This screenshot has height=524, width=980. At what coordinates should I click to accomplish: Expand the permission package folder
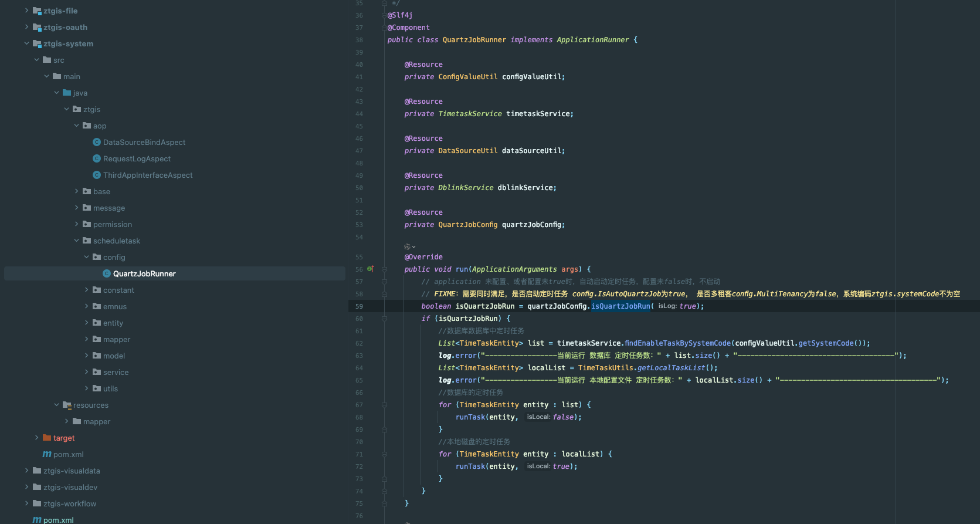pyautogui.click(x=76, y=224)
